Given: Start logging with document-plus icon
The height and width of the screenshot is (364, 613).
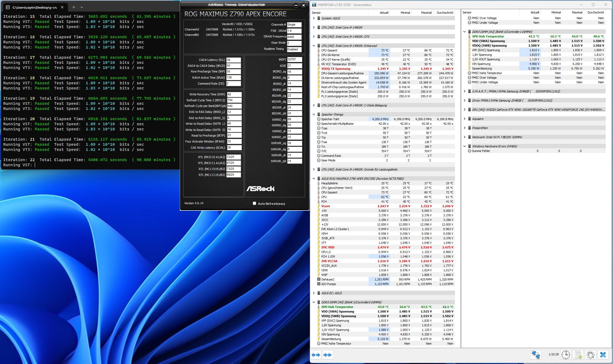Looking at the screenshot, I should pyautogui.click(x=578, y=355).
